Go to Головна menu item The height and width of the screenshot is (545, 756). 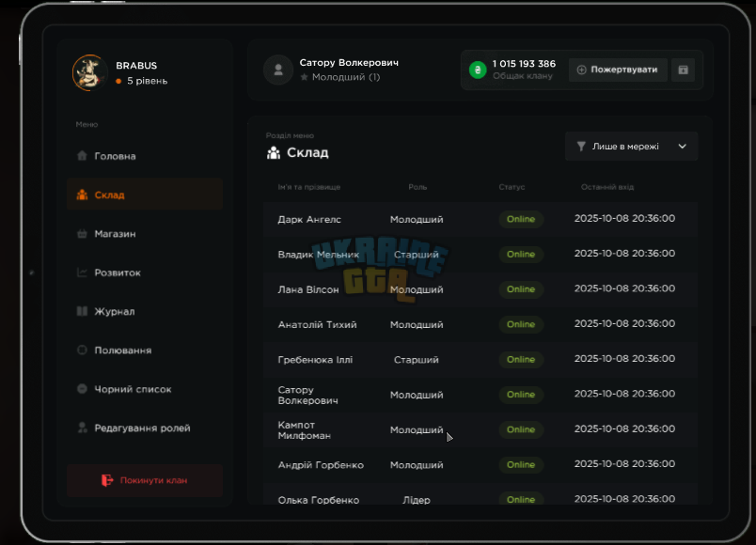click(145, 156)
